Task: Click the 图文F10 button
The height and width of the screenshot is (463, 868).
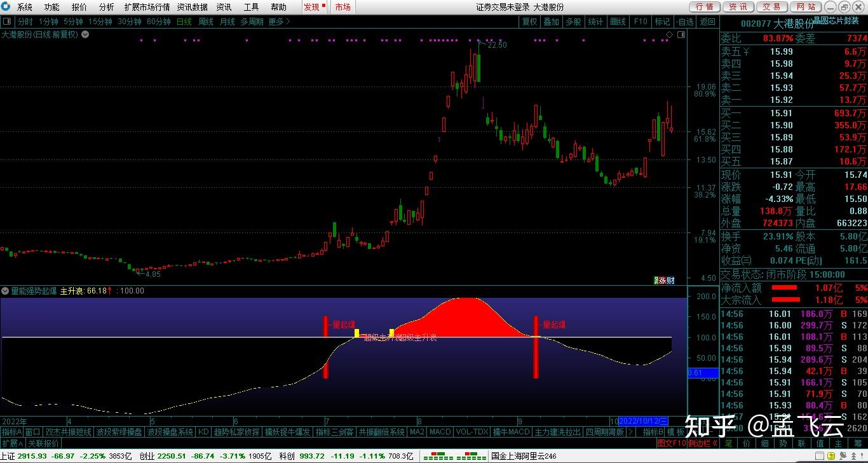Action: pos(671,443)
